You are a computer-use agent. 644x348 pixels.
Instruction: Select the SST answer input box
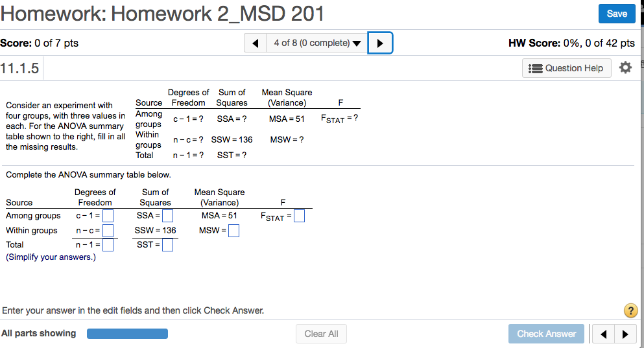pos(167,245)
